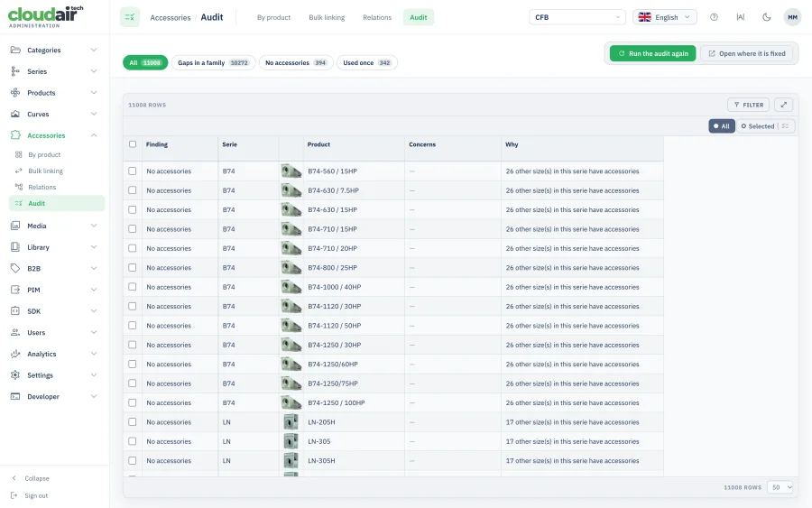Expand table to fullscreen with arrows icon
Viewport: 812px width, 508px height.
coord(784,105)
